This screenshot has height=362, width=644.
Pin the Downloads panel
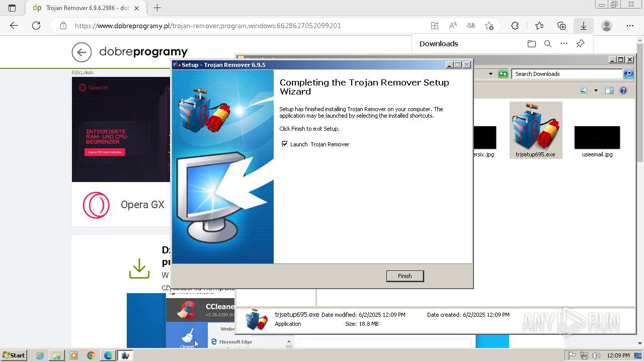pyautogui.click(x=580, y=44)
